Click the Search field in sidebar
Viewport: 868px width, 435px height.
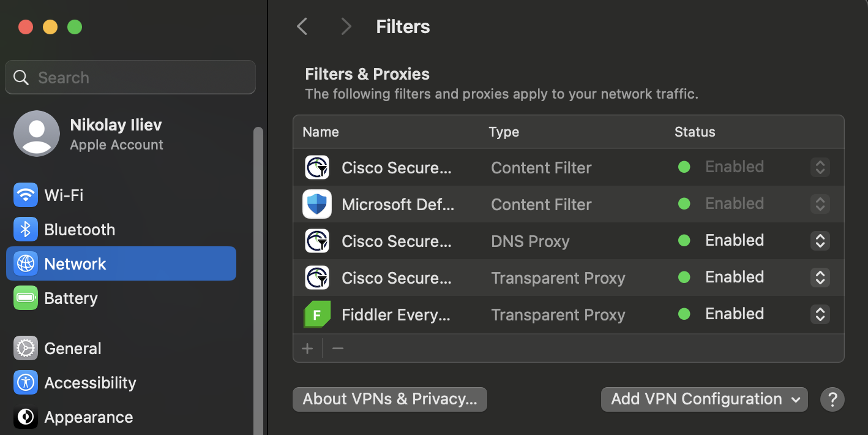coord(130,78)
